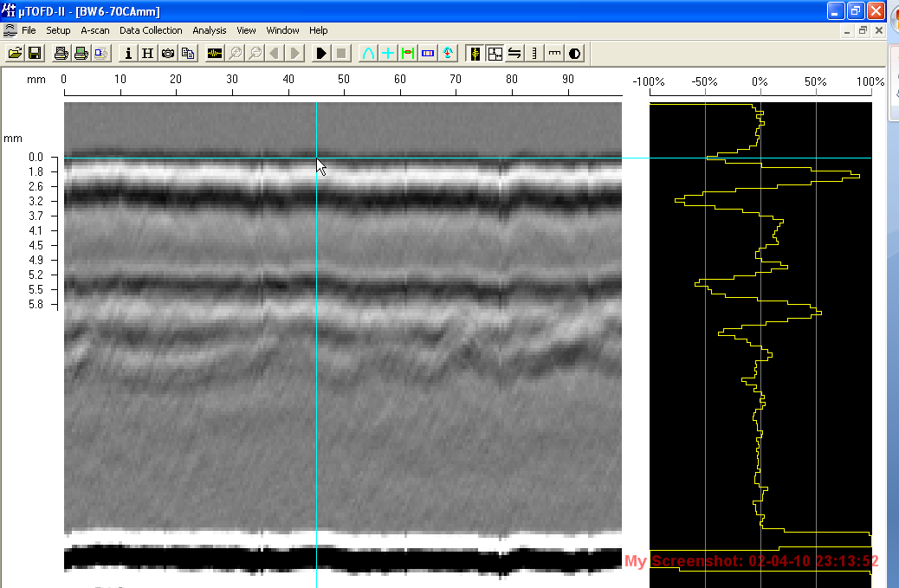Click the first printer icon in the toolbar
Image resolution: width=899 pixels, height=588 pixels.
click(61, 54)
